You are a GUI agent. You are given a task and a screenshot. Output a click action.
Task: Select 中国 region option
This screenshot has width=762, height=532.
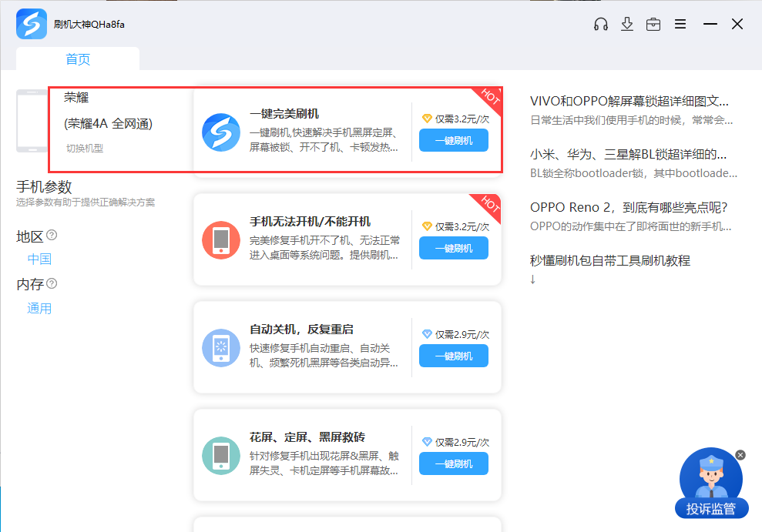tap(39, 259)
